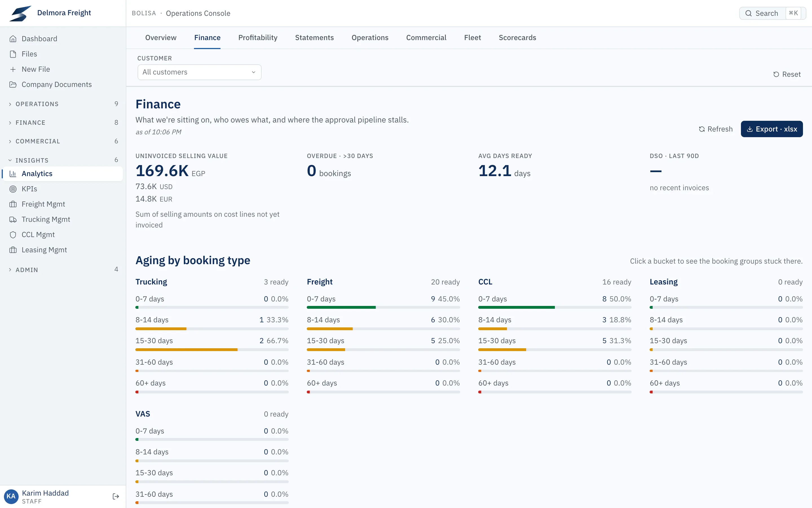Expand the COMMERCIAL sidebar section
This screenshot has height=508, width=812.
click(63, 141)
